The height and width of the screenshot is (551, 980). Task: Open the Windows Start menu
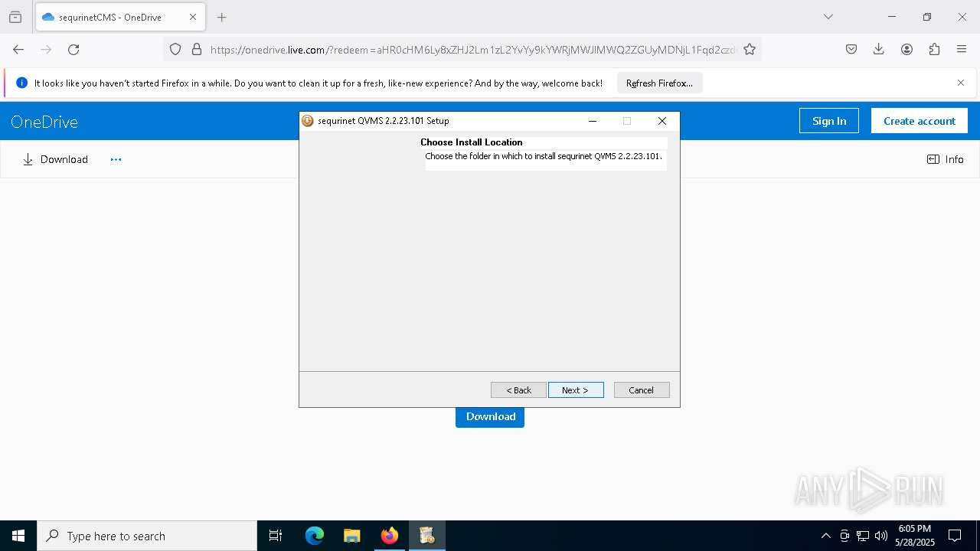[x=18, y=536]
